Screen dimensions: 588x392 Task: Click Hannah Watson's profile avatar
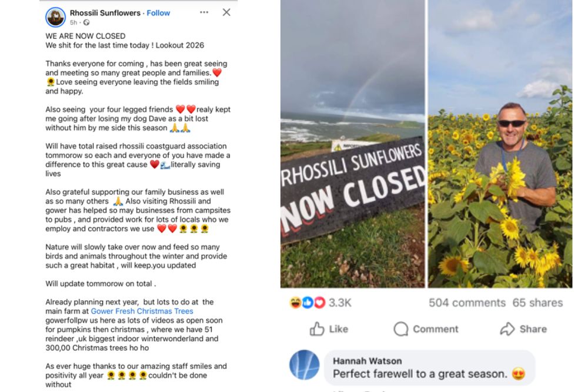point(305,365)
